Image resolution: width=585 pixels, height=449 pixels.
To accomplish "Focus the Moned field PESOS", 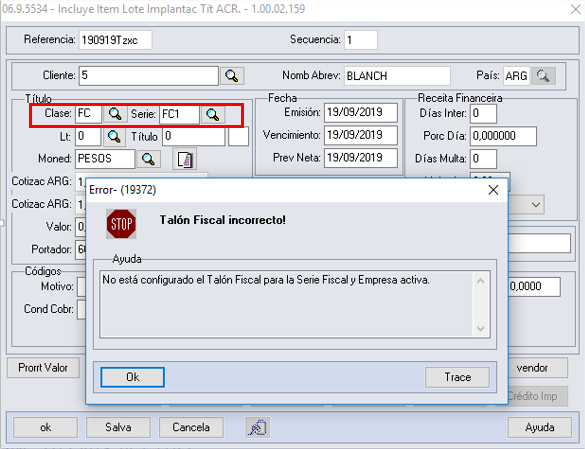I will click(x=105, y=159).
